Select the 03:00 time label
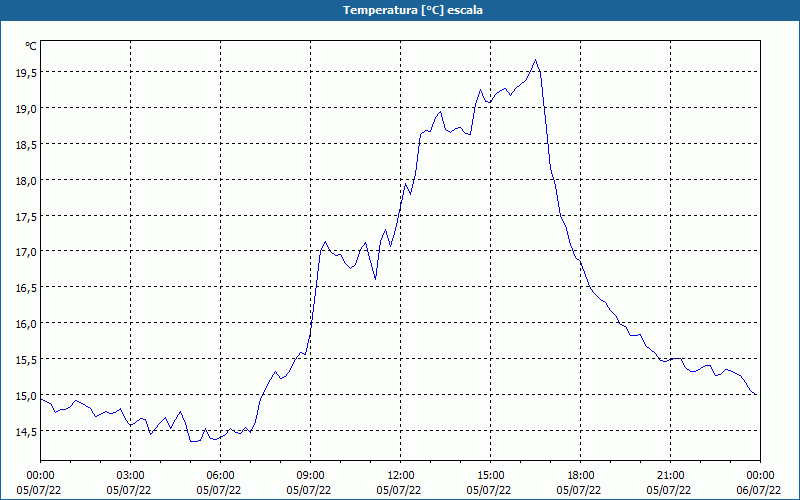The width and height of the screenshot is (800, 500). pos(131,476)
